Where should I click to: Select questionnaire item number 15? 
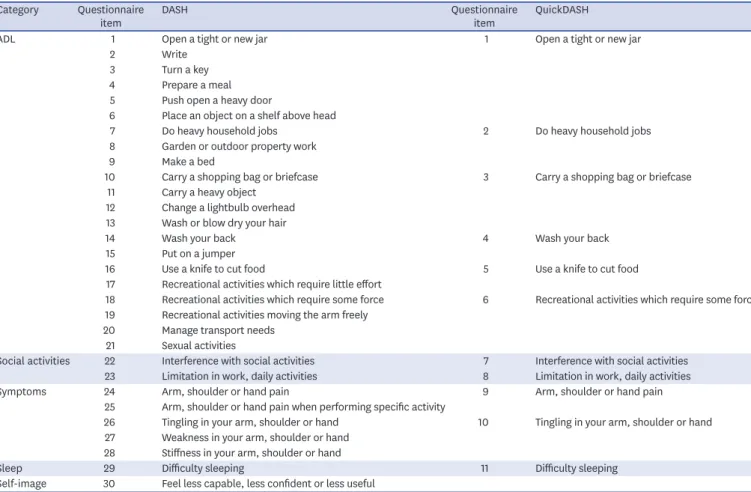point(110,253)
